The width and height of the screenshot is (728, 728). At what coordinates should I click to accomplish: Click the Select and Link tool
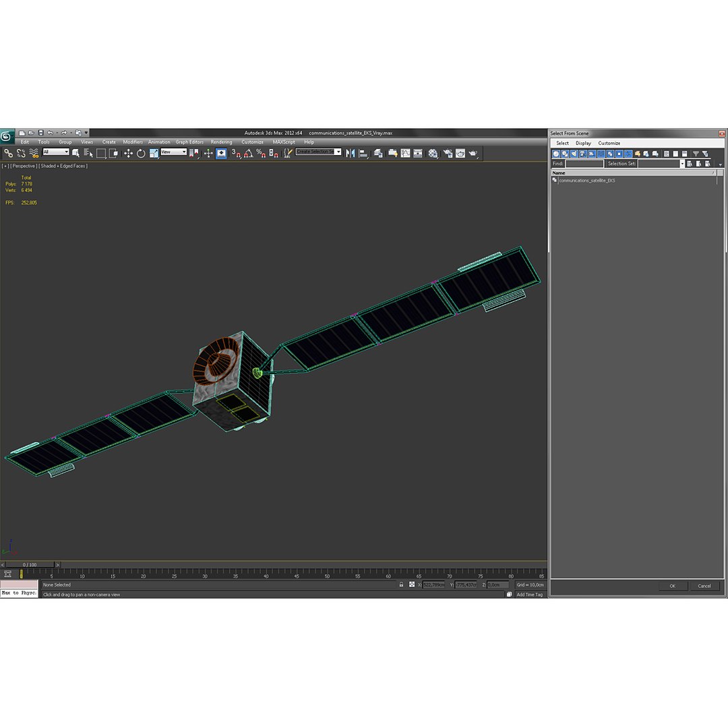coord(8,153)
